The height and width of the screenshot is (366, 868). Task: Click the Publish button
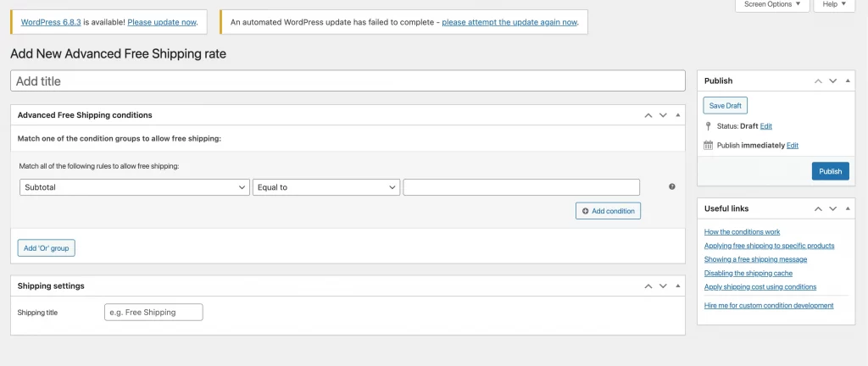click(x=830, y=171)
